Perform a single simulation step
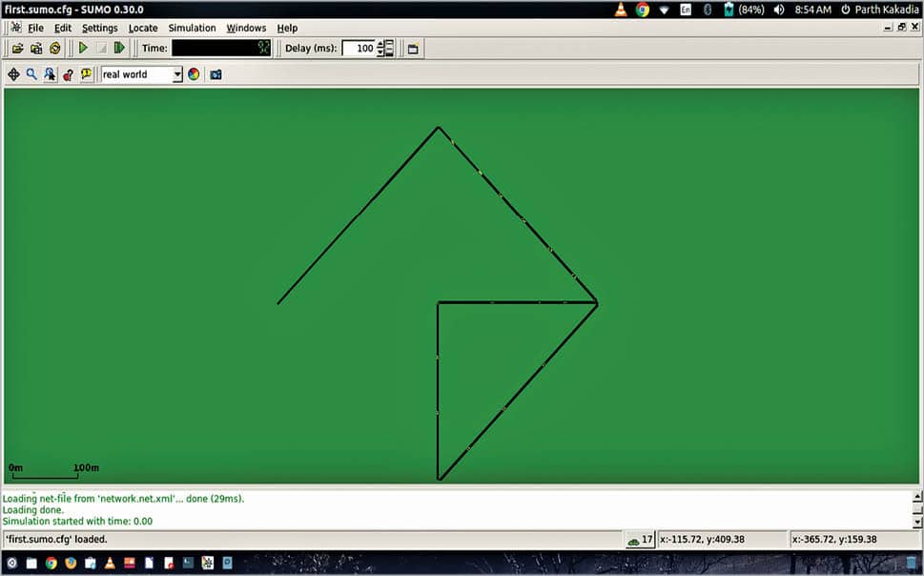Screen dimensions: 924x576 tap(119, 48)
